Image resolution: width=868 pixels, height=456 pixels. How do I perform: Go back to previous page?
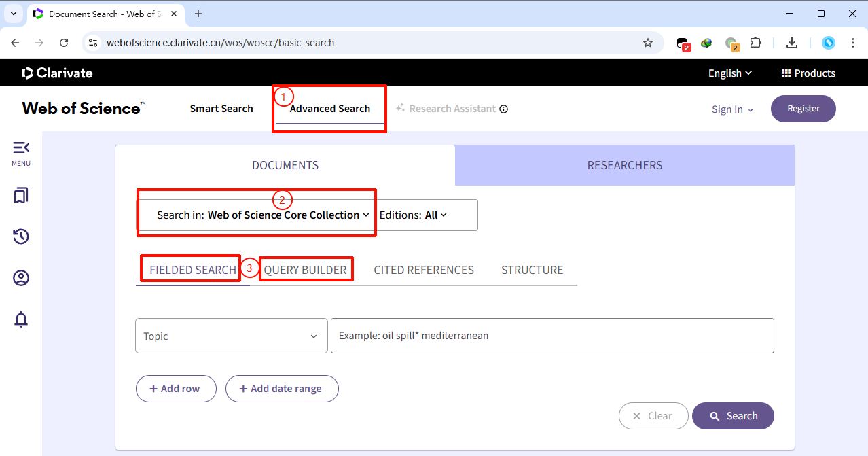tap(15, 43)
